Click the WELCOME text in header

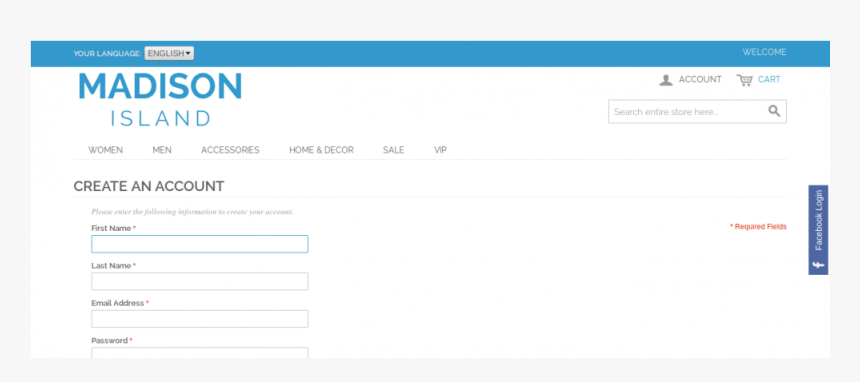coord(764,52)
